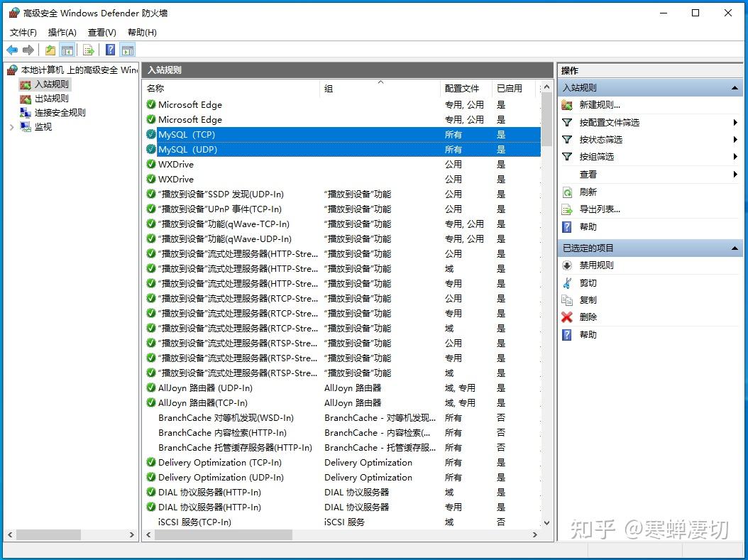The height and width of the screenshot is (560, 748).
Task: Collapse the 入站规则 actions section
Action: [x=734, y=87]
